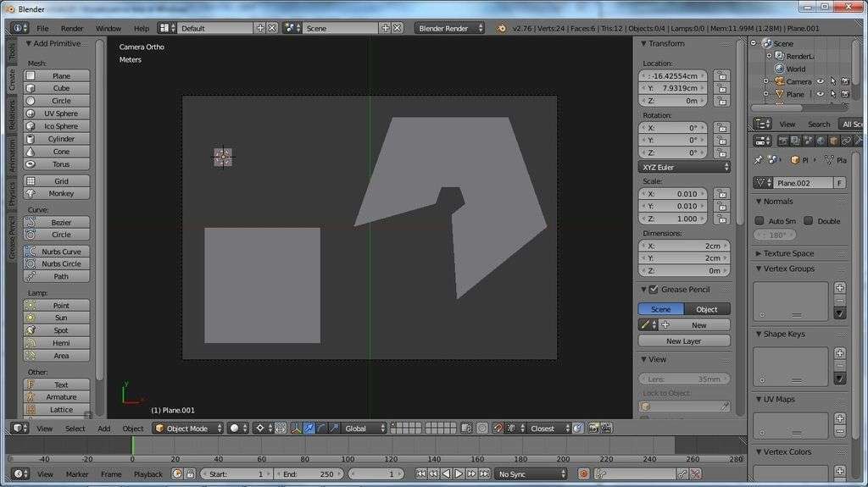The image size is (868, 487).
Task: Click the Armature add button
Action: 57,396
